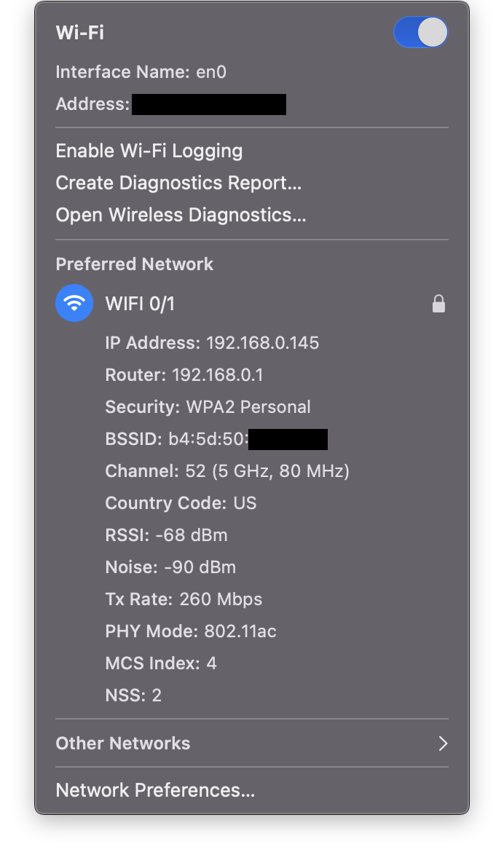Select the circular Wi-Fi icon for WIFI 0/1
This screenshot has width=504, height=855.
[x=74, y=303]
